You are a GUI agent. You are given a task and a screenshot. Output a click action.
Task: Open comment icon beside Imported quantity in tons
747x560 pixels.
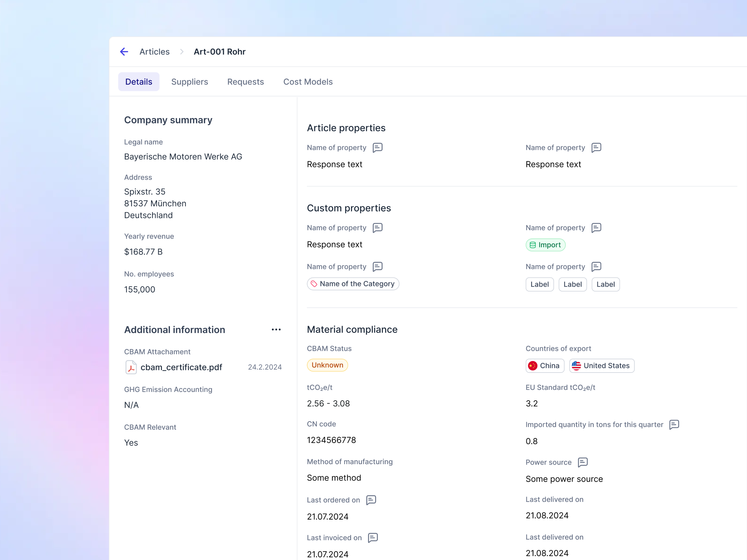click(674, 424)
